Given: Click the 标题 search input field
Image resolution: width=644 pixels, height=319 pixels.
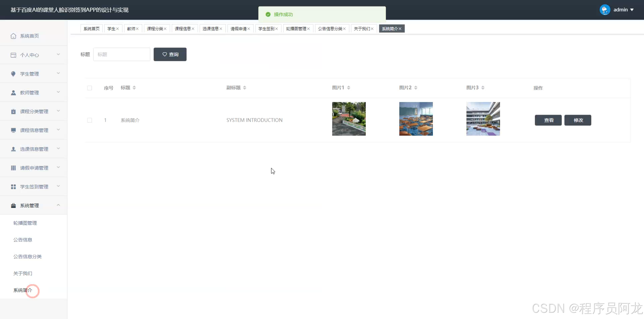Looking at the screenshot, I should point(122,54).
